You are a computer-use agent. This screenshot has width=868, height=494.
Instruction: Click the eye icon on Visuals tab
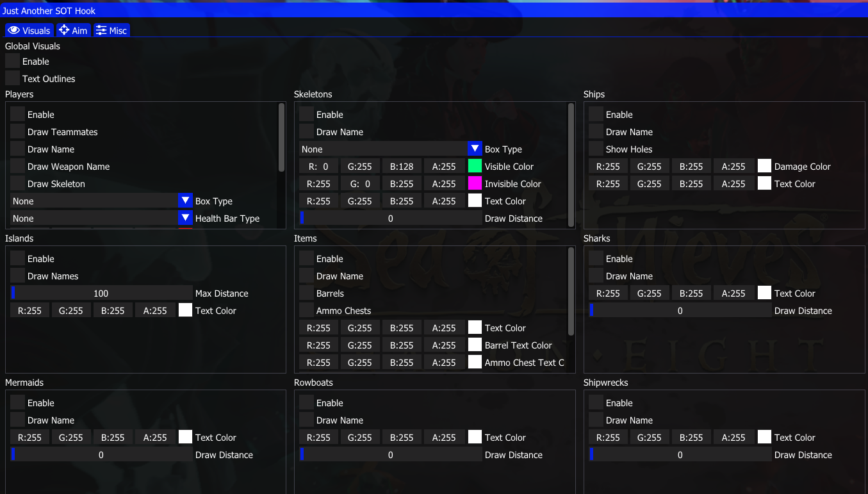(x=14, y=31)
